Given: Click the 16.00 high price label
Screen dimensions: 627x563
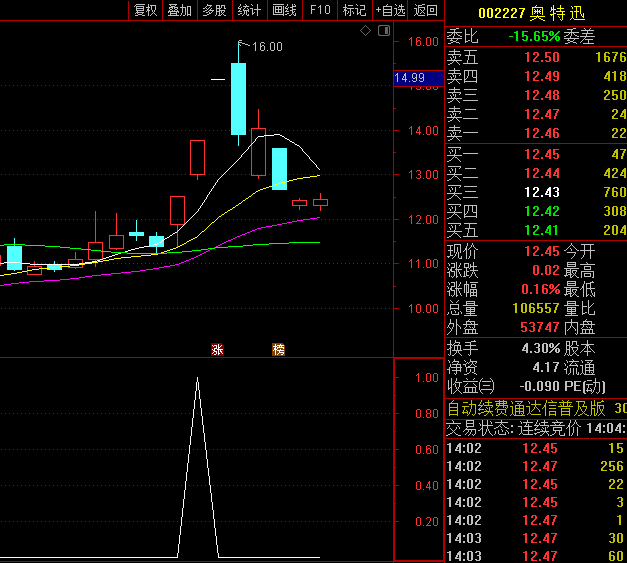Looking at the screenshot, I should click(267, 47).
